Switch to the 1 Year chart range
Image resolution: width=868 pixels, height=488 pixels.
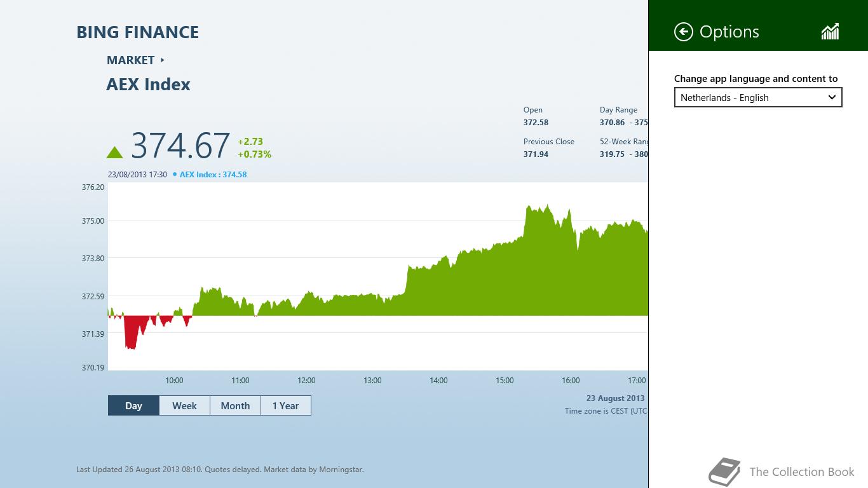(x=285, y=405)
